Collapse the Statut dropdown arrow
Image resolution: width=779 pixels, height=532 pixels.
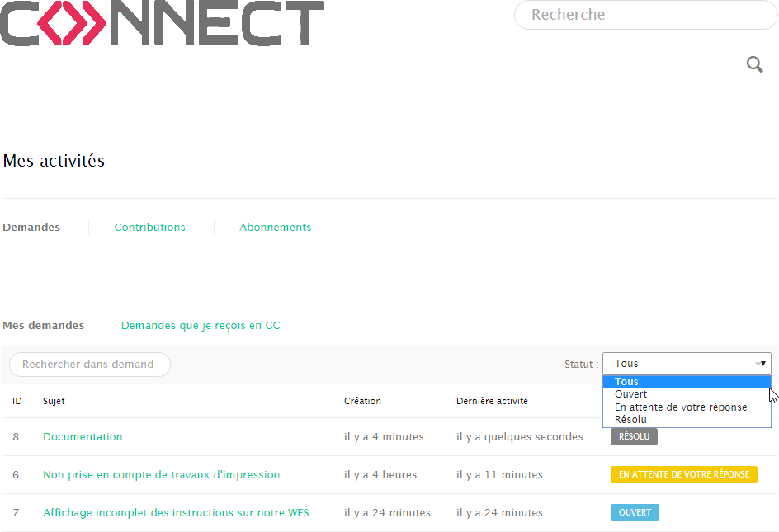[760, 364]
